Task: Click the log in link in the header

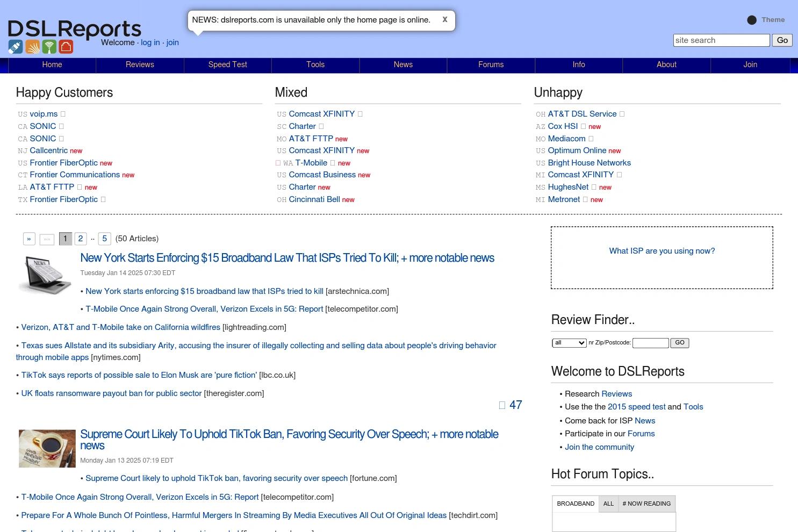Action: 150,42
